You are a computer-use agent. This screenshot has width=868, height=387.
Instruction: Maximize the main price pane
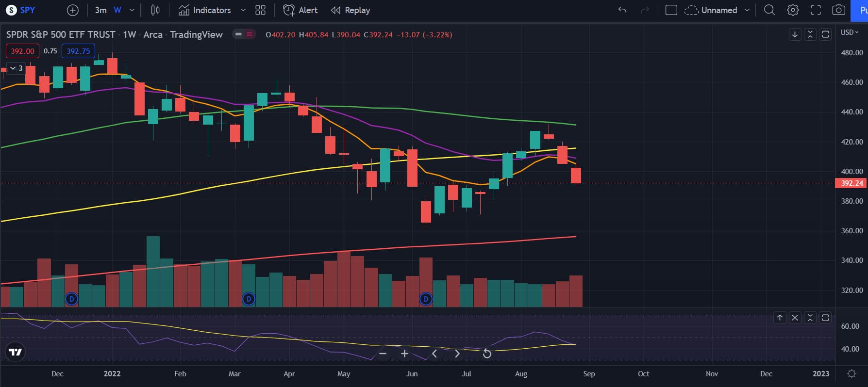(825, 34)
